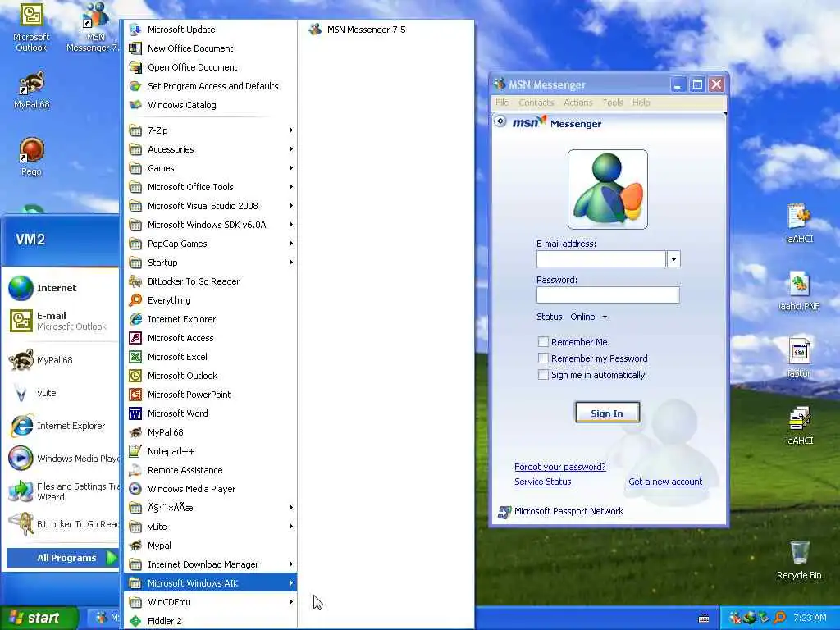Enable Remember my Password checkbox
Screen dimensions: 840x630
click(543, 358)
